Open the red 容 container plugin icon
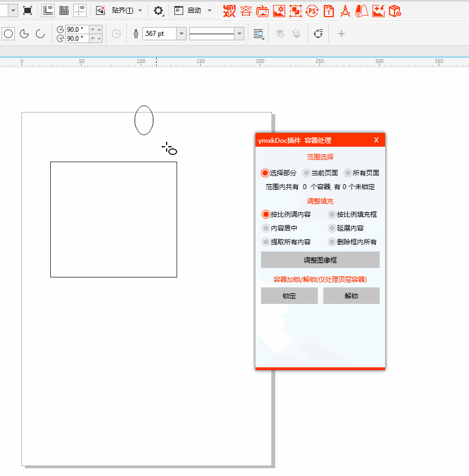This screenshot has width=469, height=476. click(x=246, y=11)
